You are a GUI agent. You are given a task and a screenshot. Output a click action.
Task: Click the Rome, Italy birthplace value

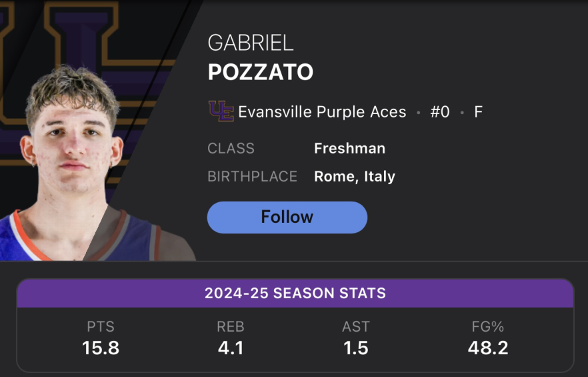pos(355,176)
